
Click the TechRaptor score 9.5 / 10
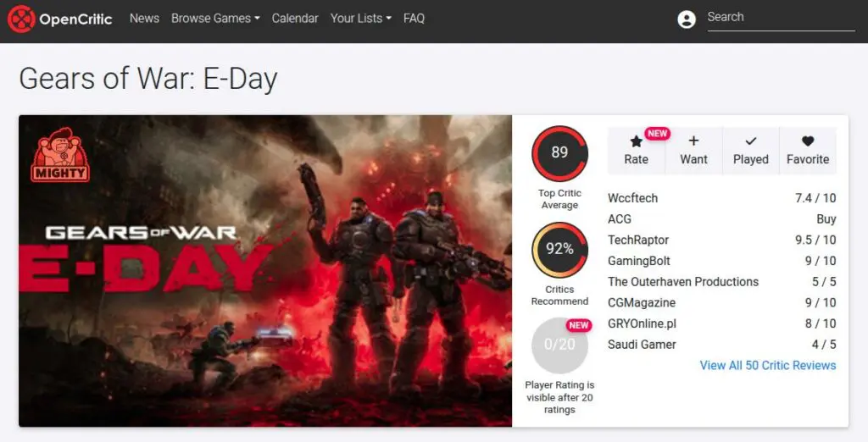point(815,240)
